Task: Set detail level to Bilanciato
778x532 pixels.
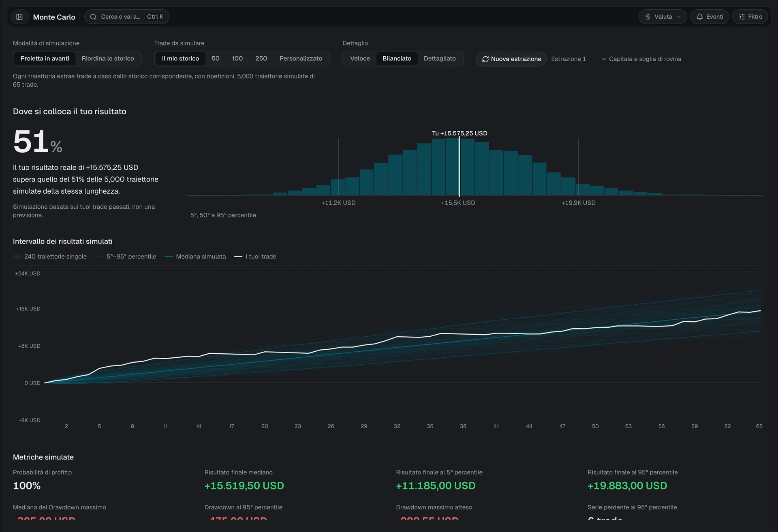Action: click(397, 59)
